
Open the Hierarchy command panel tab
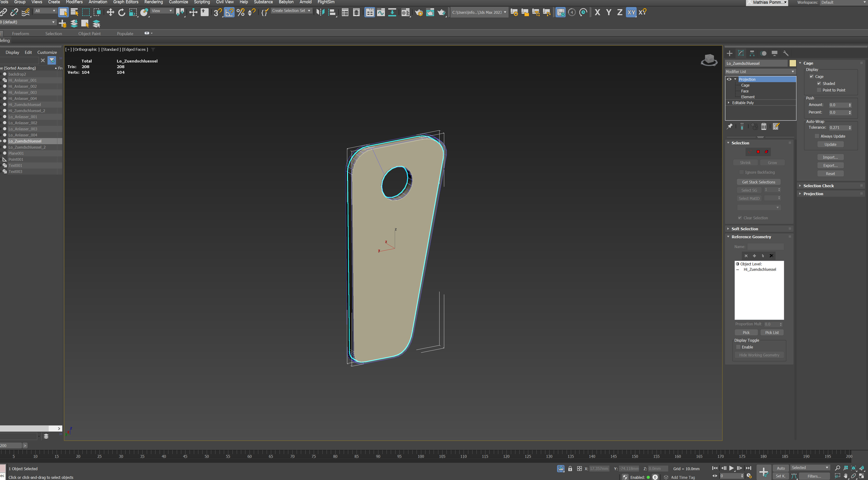[752, 53]
